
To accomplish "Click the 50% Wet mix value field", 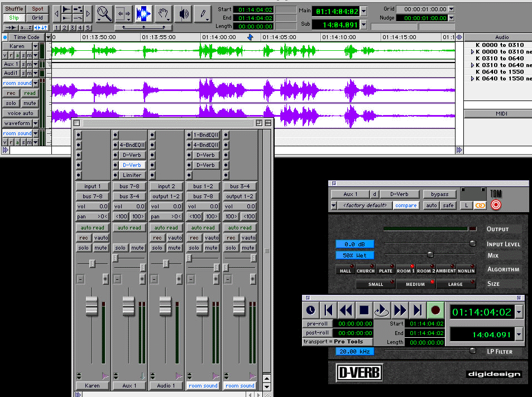I will click(354, 255).
